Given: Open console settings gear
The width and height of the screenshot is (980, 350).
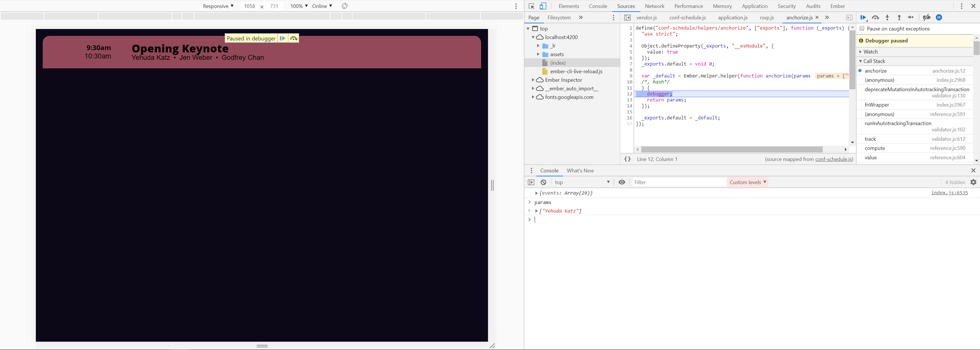Looking at the screenshot, I should tap(973, 182).
